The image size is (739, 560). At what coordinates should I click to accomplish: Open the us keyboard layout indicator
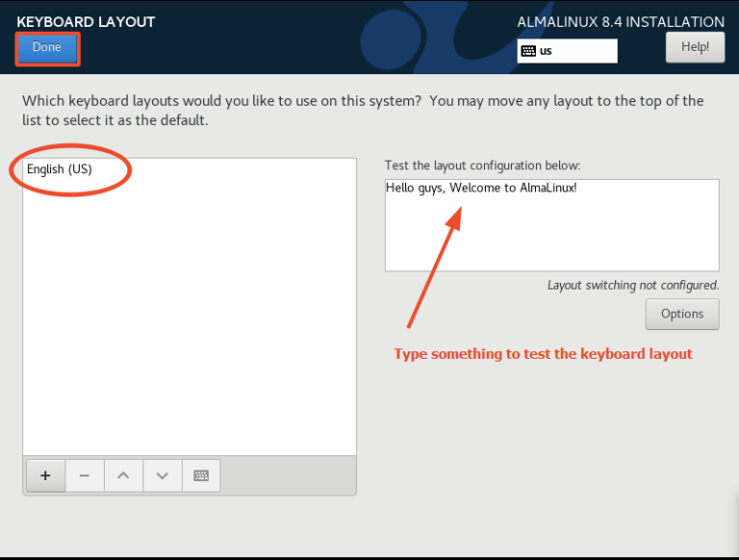(x=567, y=51)
